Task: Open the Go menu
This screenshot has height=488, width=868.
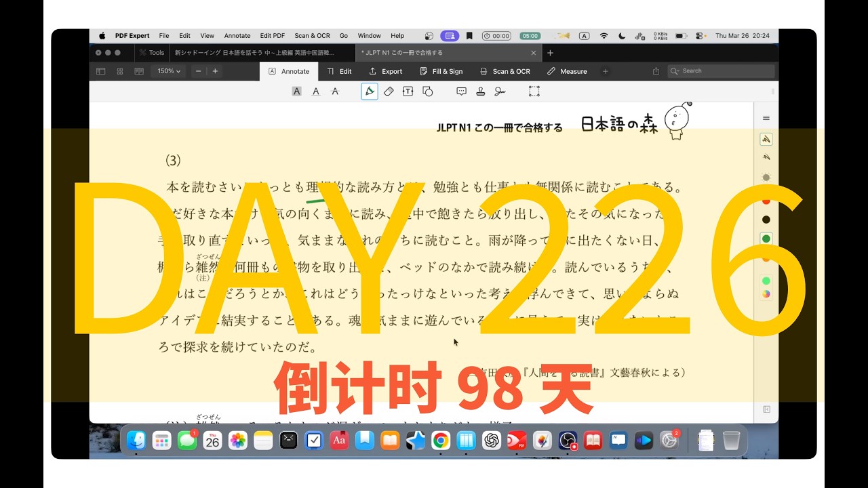Action: (x=344, y=36)
